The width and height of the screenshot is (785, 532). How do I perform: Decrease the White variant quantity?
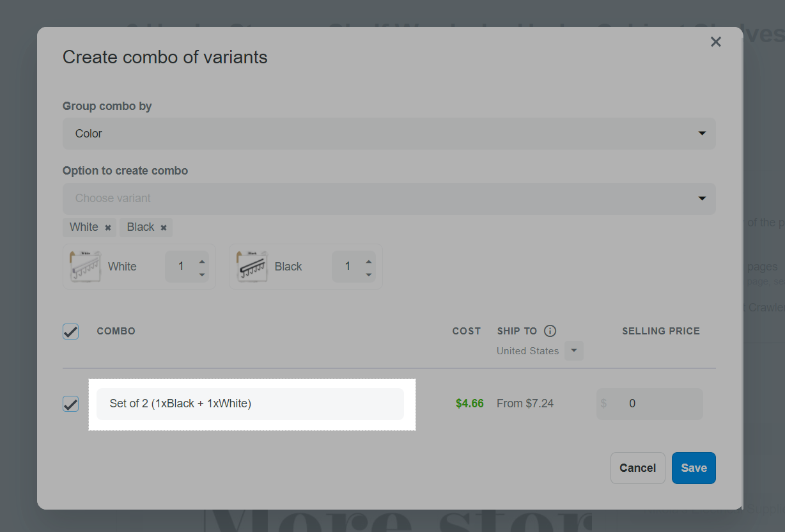pyautogui.click(x=202, y=274)
